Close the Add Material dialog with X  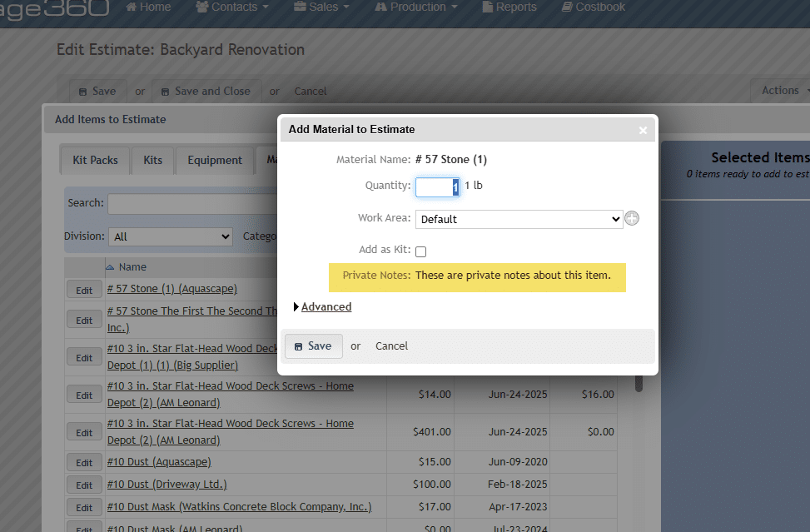coord(643,130)
